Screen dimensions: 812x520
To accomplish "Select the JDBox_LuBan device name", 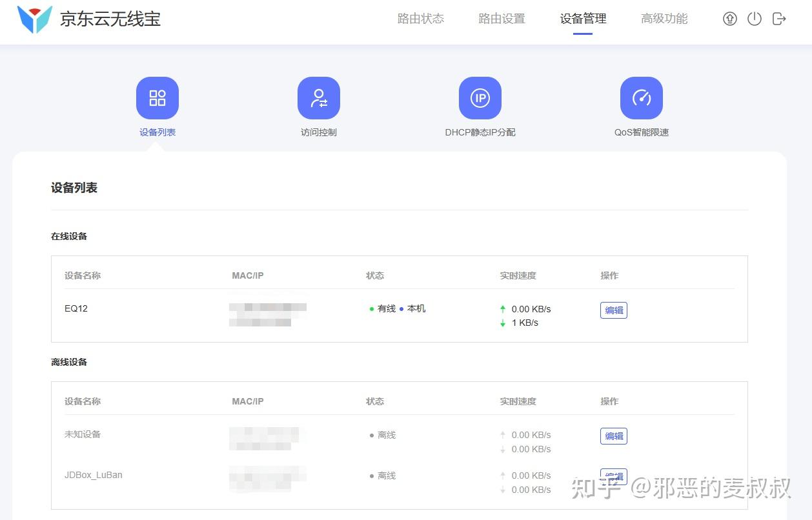I will (94, 475).
